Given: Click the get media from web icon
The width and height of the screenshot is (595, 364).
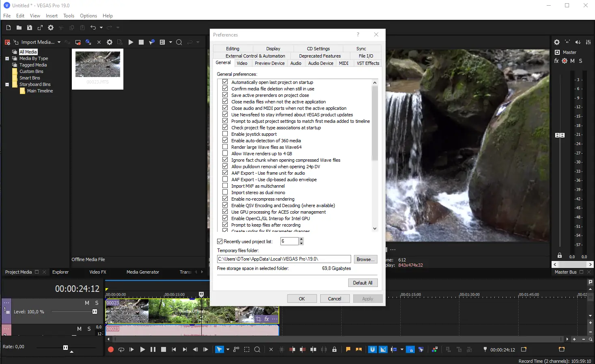Looking at the screenshot, I should pyautogui.click(x=88, y=42).
